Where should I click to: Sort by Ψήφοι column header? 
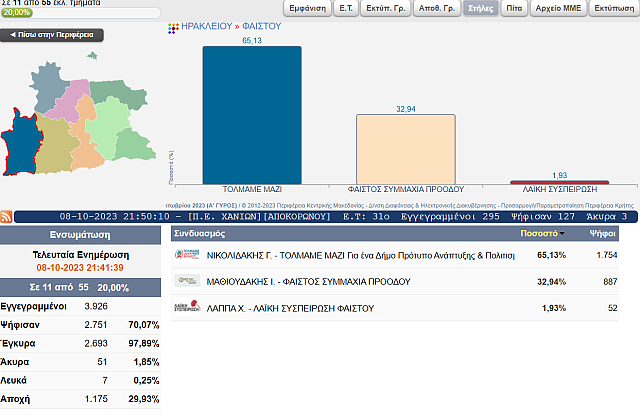coord(602,233)
